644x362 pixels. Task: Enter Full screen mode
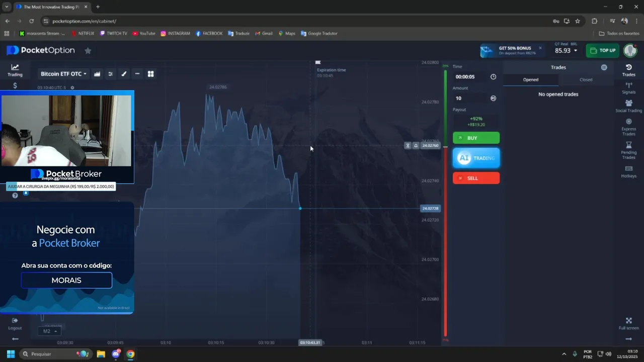629,324
